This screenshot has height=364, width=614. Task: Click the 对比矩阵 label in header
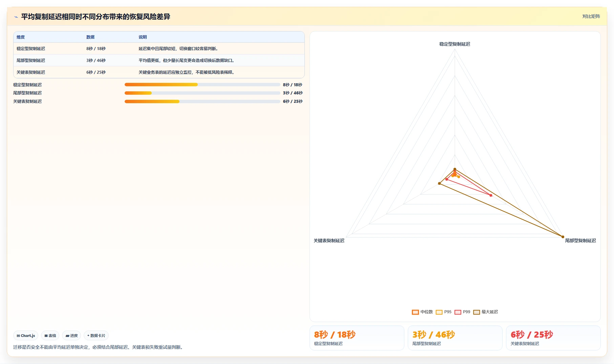[591, 16]
